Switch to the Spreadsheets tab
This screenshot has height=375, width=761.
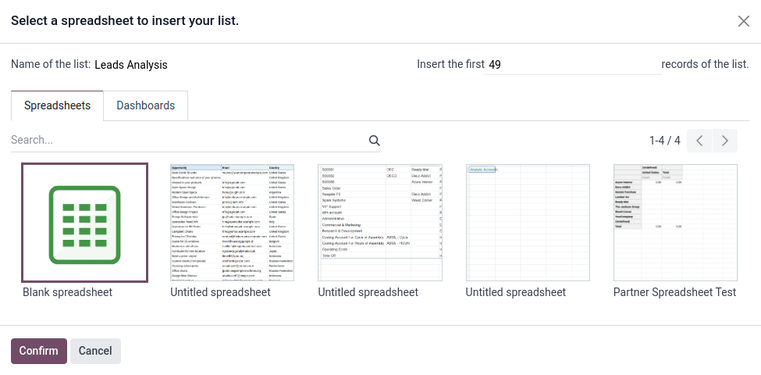click(x=57, y=106)
